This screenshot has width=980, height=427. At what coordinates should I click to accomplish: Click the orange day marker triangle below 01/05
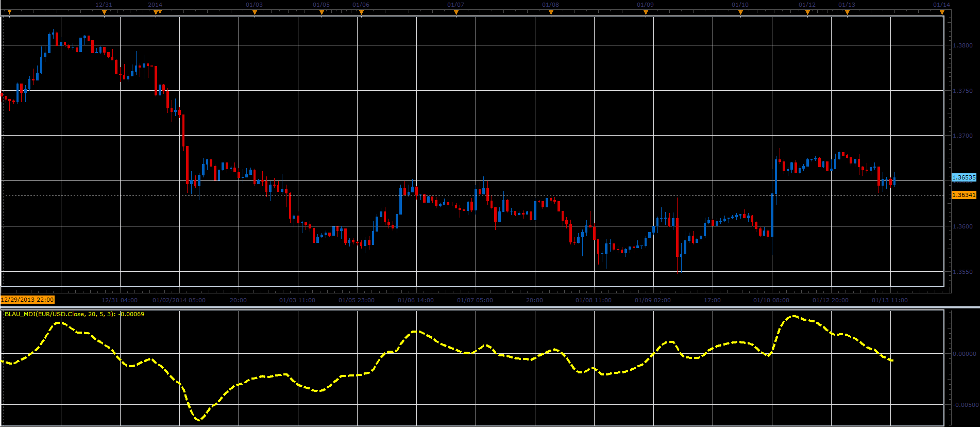[322, 13]
